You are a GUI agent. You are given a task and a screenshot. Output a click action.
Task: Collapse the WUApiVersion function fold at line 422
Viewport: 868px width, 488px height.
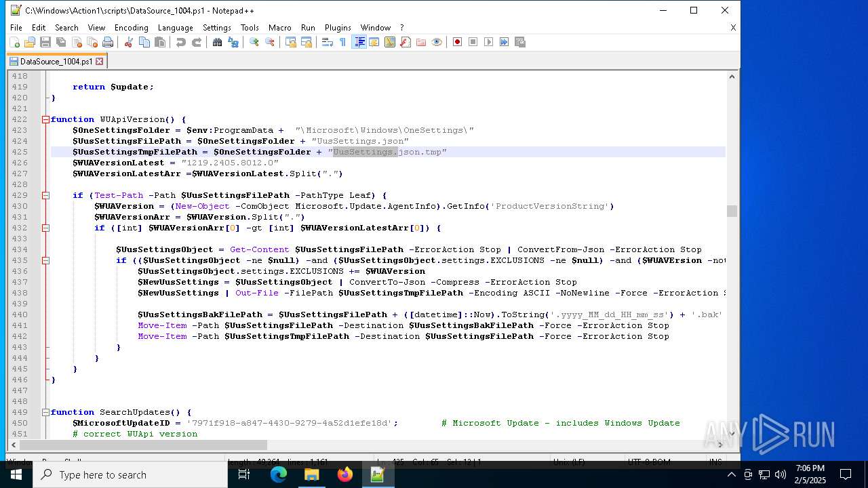45,119
